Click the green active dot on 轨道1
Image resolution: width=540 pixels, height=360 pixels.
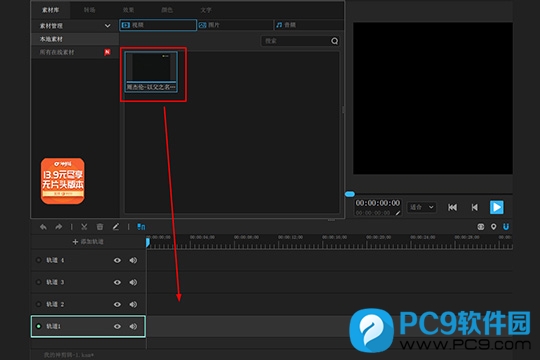click(39, 326)
